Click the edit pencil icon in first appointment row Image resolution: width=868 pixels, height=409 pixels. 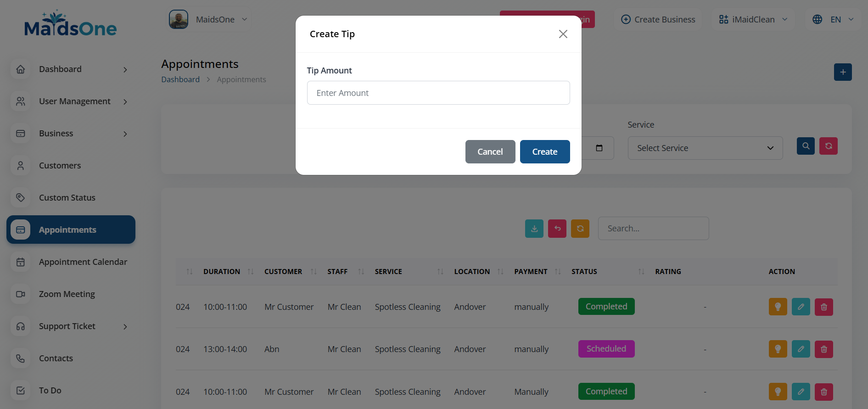[x=801, y=307]
